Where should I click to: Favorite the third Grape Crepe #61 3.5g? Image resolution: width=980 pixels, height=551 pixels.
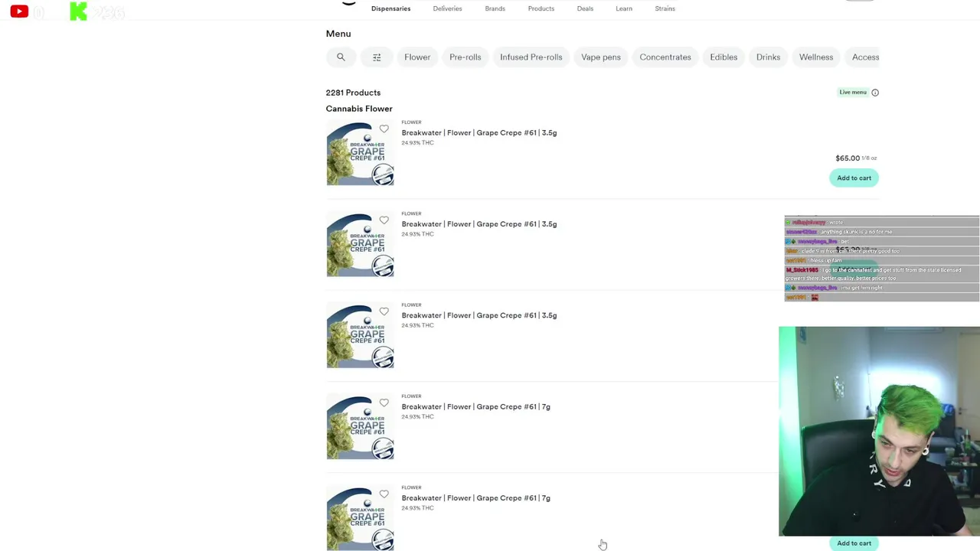click(x=384, y=311)
